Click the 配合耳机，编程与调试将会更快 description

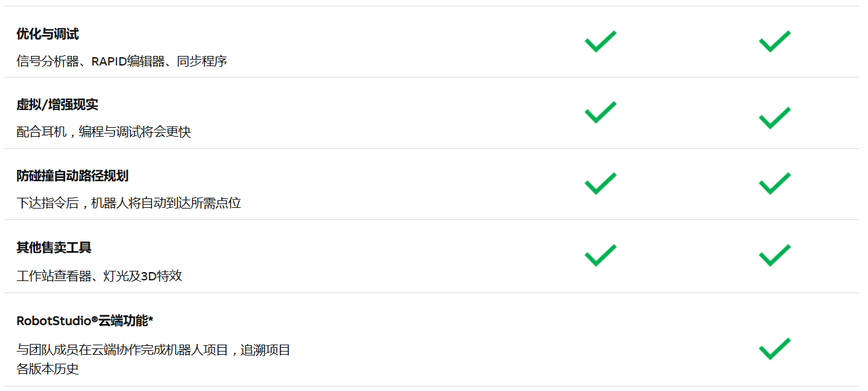pos(104,132)
